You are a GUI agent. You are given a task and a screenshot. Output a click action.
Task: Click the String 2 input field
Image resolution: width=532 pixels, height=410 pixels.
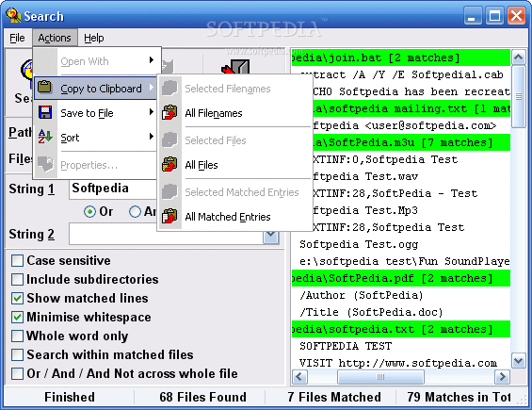[167, 235]
